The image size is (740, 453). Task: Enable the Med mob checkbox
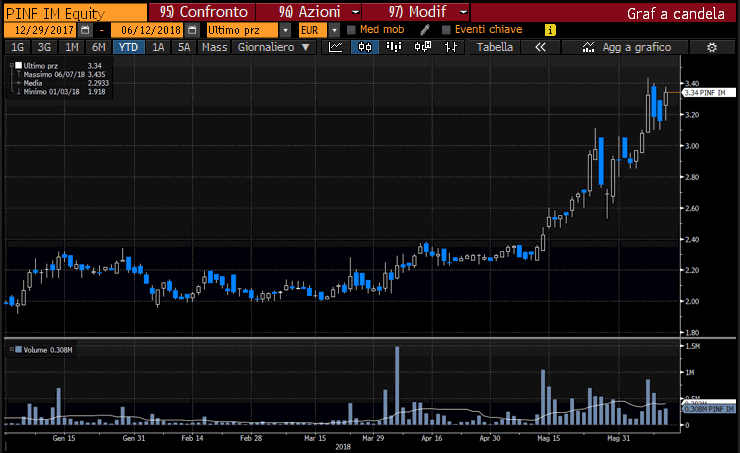(351, 30)
